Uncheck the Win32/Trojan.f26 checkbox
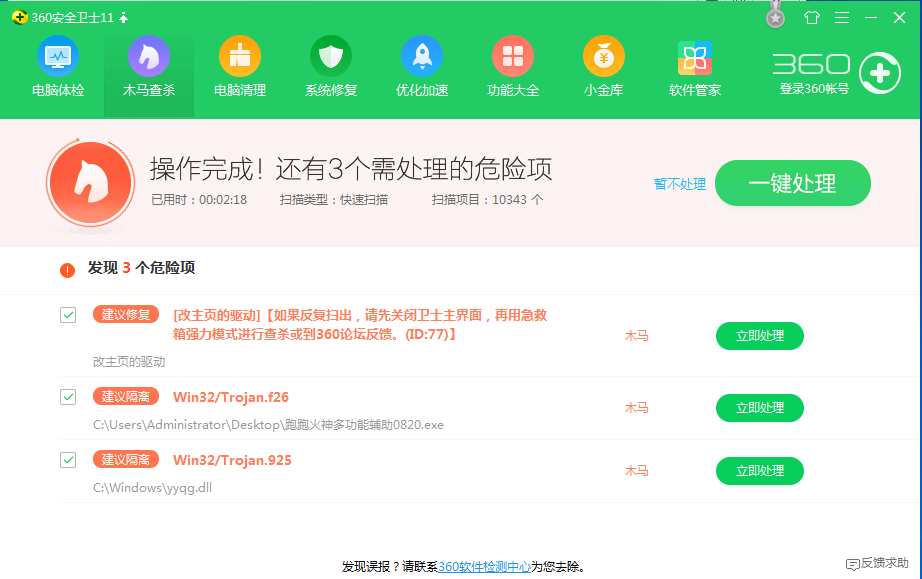This screenshot has height=579, width=922. (x=68, y=397)
